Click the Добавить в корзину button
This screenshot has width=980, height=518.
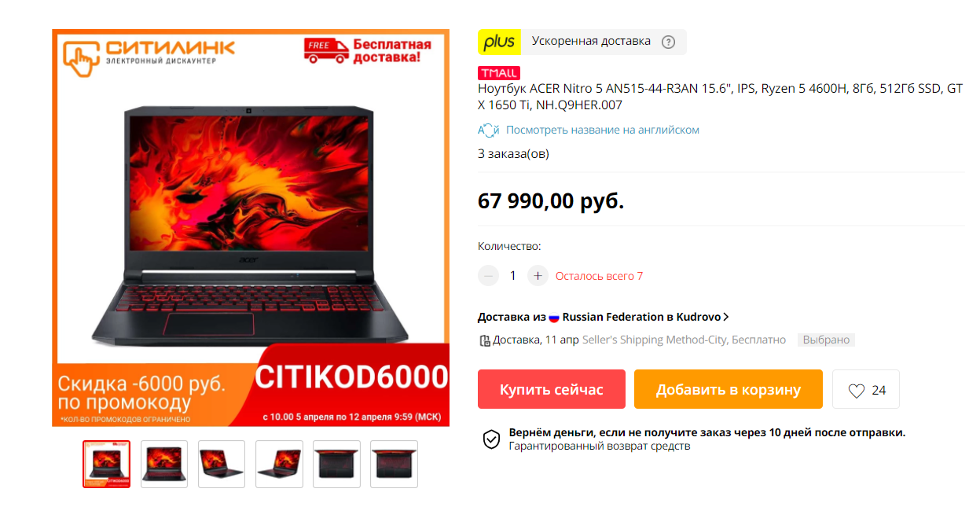pyautogui.click(x=729, y=390)
